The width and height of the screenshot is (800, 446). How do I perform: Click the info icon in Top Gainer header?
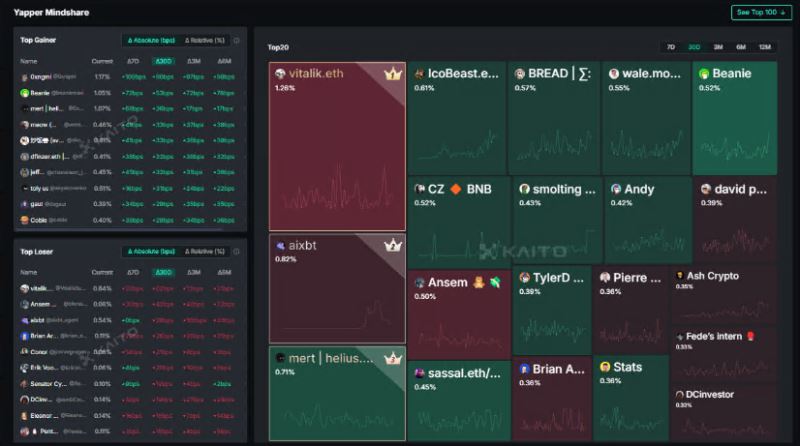237,40
